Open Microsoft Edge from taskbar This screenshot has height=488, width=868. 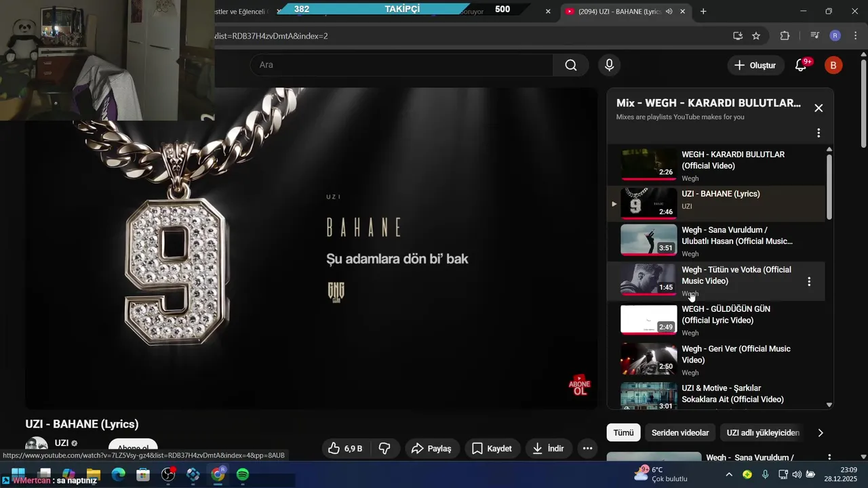click(119, 474)
